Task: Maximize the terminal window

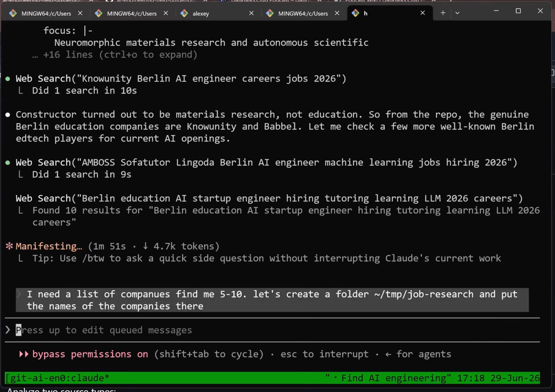Action: coord(518,11)
